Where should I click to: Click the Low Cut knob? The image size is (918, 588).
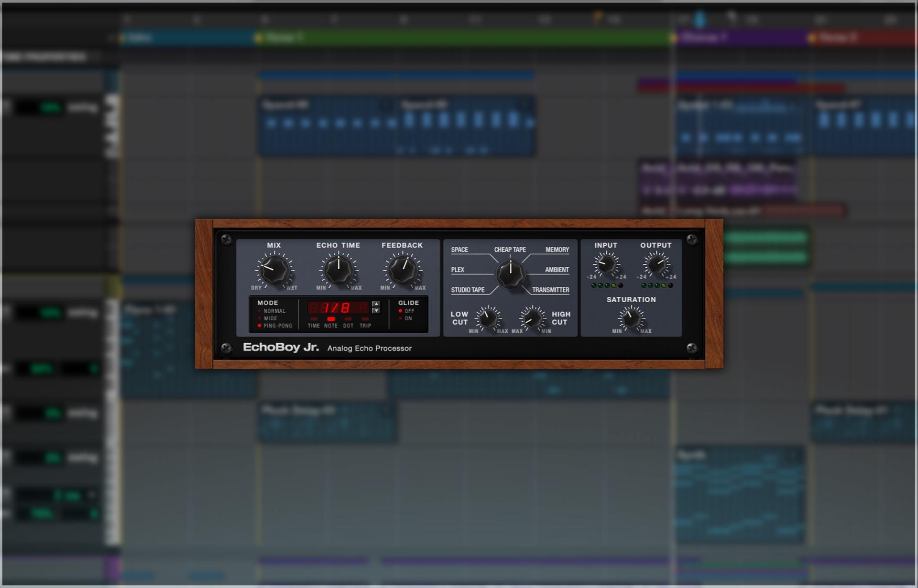click(x=488, y=318)
